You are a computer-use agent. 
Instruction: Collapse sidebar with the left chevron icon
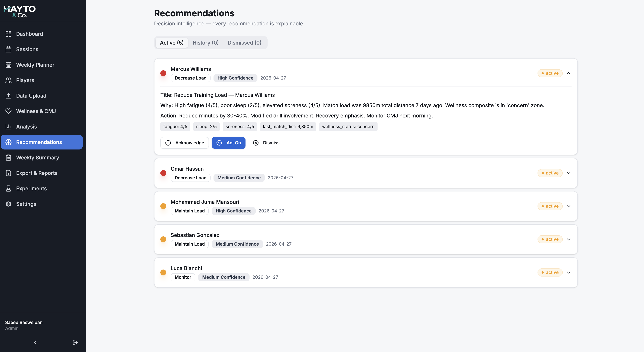pos(35,342)
